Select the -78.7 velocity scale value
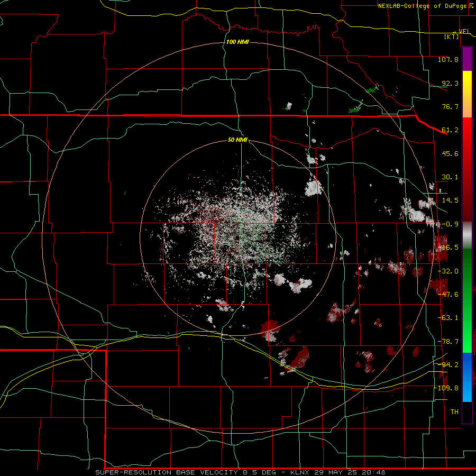Image resolution: width=476 pixels, height=476 pixels. click(x=448, y=342)
